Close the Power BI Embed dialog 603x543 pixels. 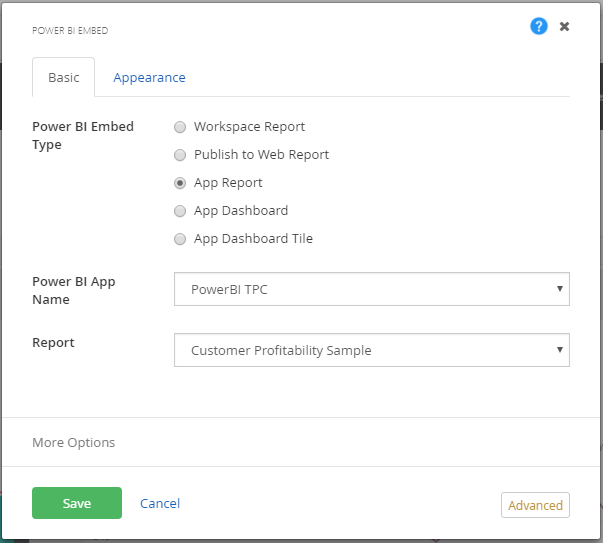(x=564, y=27)
